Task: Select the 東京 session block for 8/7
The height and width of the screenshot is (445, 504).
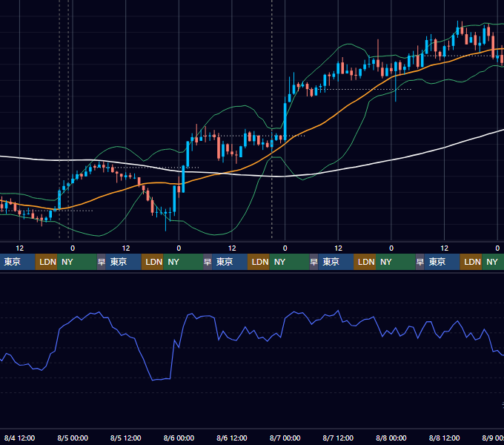Action: 336,262
